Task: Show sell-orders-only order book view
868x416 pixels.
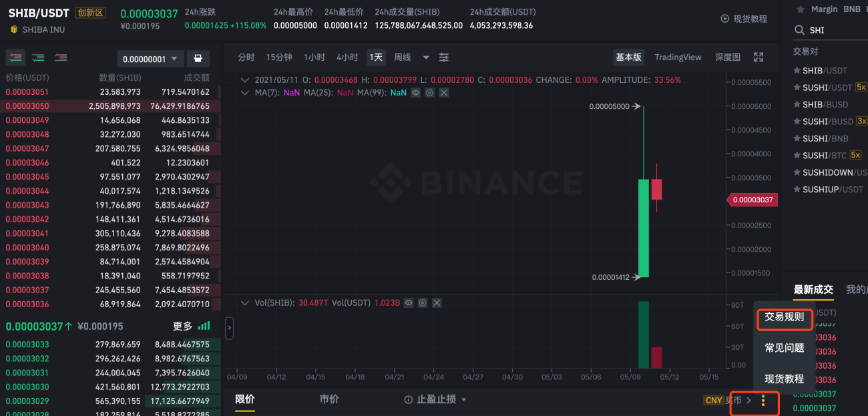Action: [61, 58]
